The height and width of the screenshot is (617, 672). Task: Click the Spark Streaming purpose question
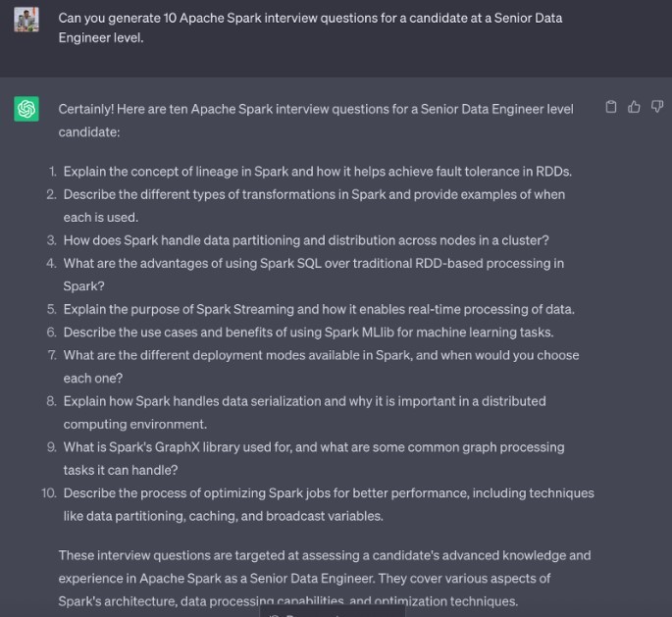[319, 308]
